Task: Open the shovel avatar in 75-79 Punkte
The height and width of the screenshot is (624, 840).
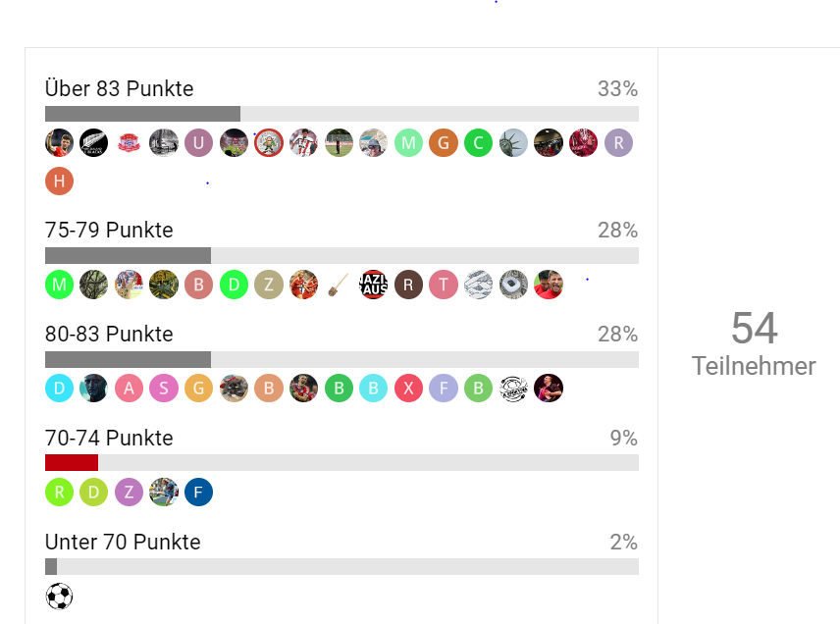Action: coord(339,285)
